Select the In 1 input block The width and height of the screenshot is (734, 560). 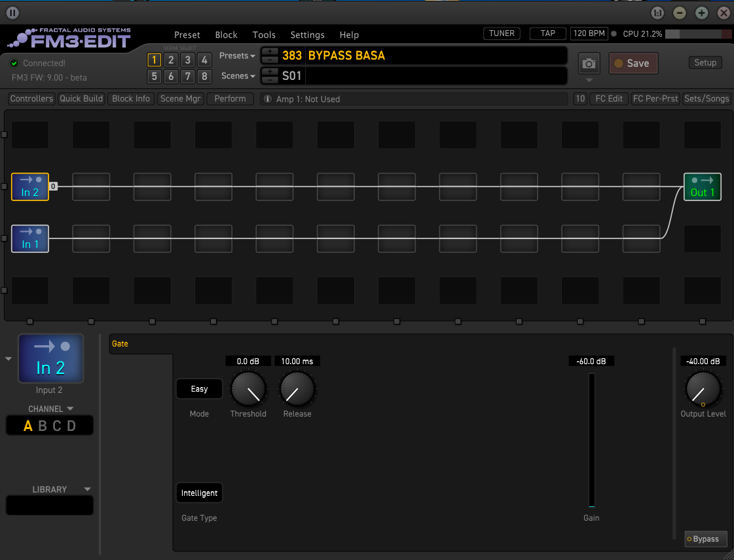click(30, 238)
